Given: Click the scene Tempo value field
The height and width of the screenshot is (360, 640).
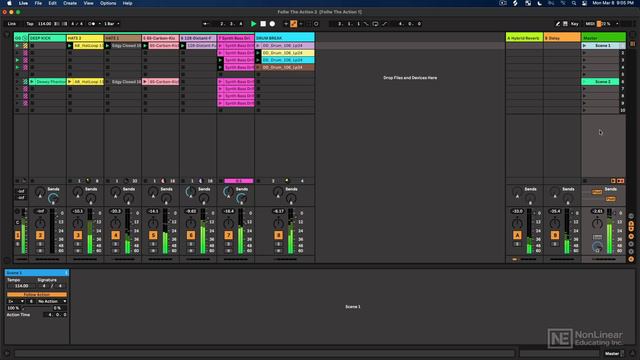Looking at the screenshot, I should [22, 286].
